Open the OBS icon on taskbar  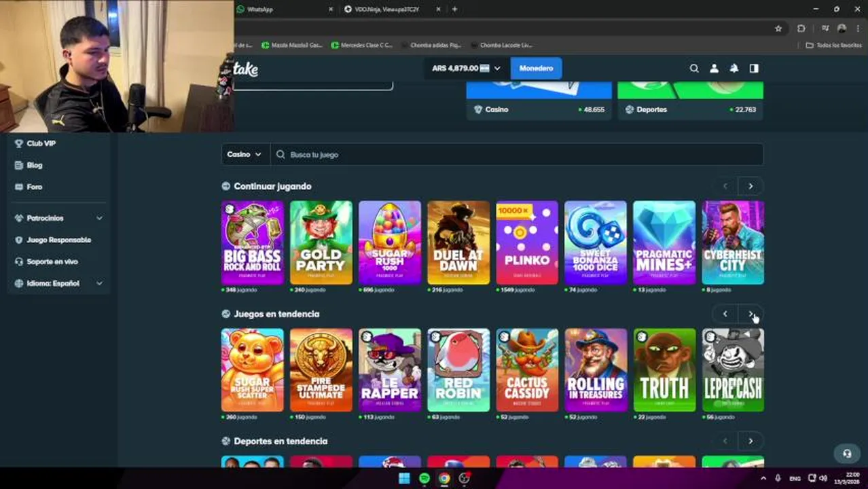point(465,479)
